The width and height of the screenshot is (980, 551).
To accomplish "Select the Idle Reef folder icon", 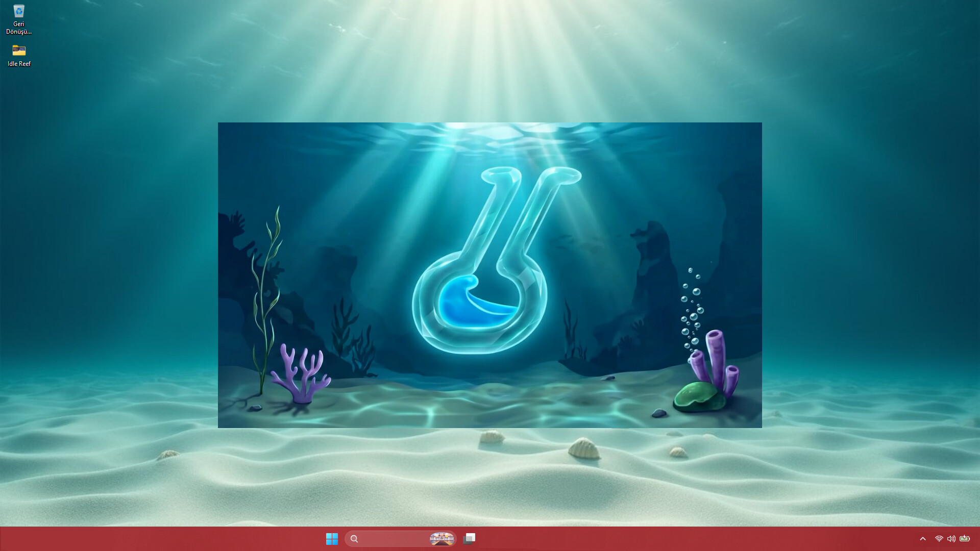I will (19, 55).
